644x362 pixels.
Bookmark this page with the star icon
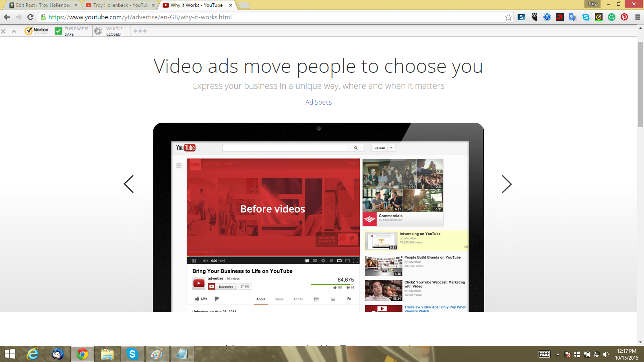point(508,17)
